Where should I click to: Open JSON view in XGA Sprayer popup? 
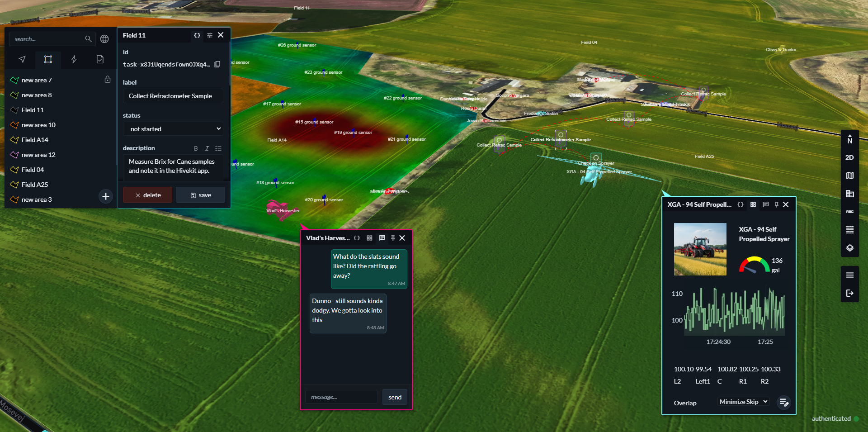tap(741, 204)
